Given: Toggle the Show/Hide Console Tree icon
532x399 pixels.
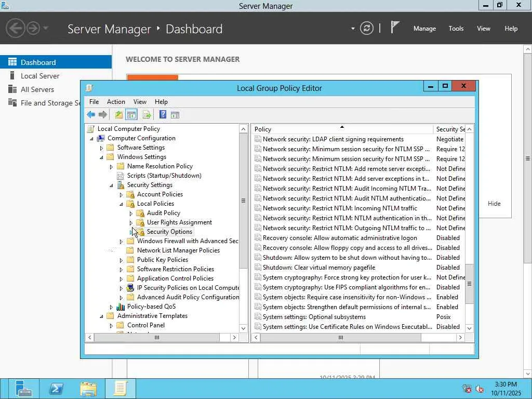Looking at the screenshot, I should tap(131, 115).
